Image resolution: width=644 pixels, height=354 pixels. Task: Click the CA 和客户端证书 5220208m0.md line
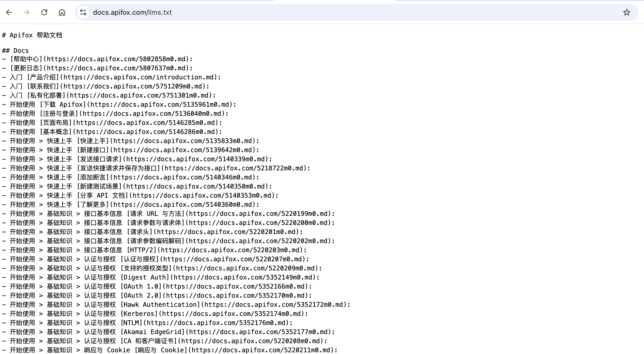click(x=165, y=341)
